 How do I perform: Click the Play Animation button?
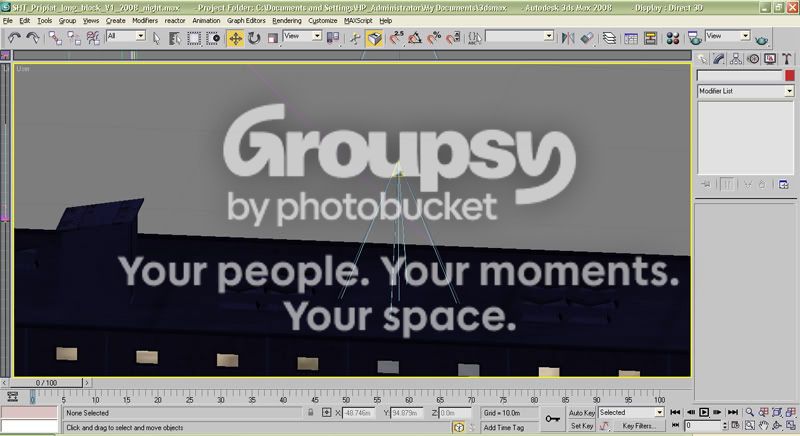(x=704, y=412)
